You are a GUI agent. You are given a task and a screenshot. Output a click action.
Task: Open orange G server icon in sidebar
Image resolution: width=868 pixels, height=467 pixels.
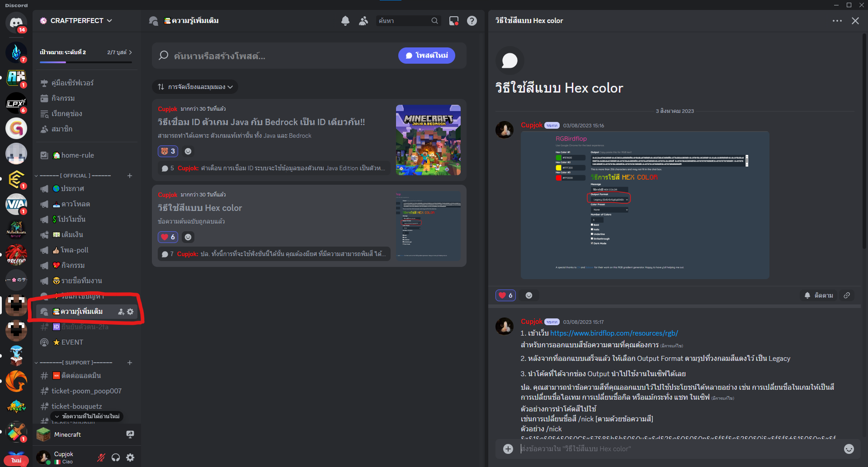point(16,128)
